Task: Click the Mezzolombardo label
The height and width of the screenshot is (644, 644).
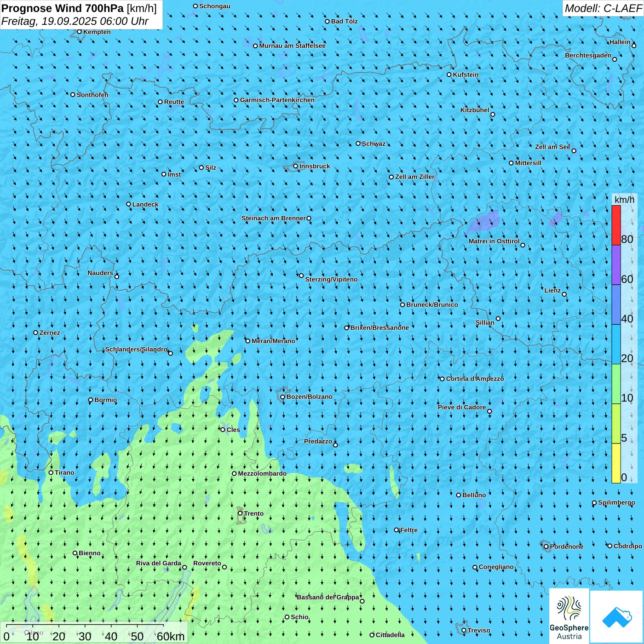Action: coord(262,473)
